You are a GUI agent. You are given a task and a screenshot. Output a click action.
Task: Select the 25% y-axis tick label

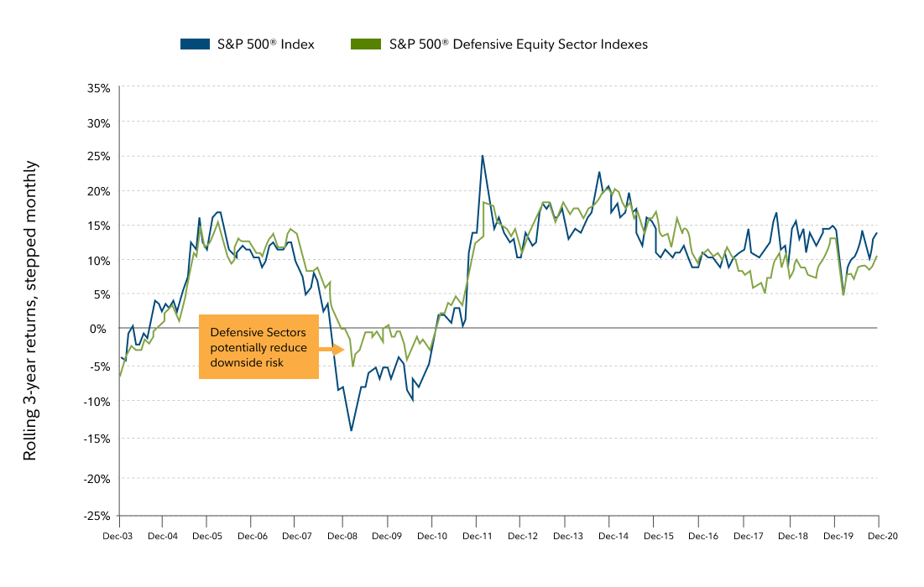[x=98, y=156]
